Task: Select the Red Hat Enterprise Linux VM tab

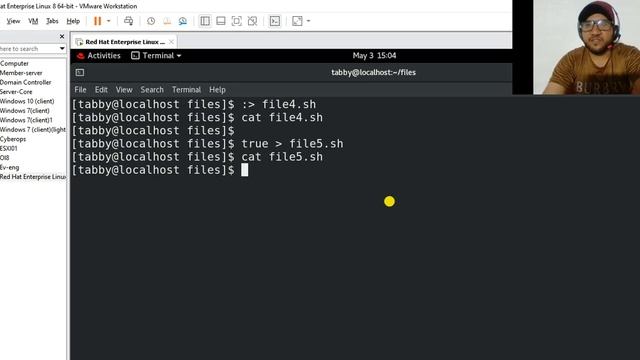Action: [125, 42]
